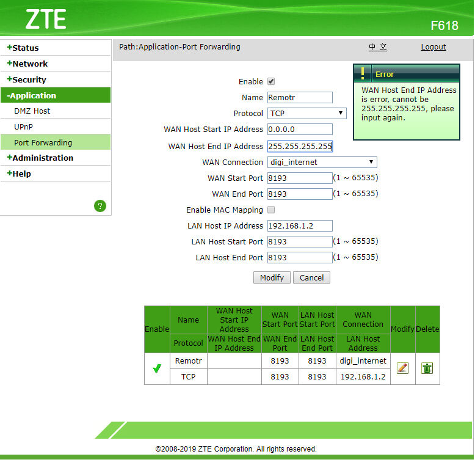The height and width of the screenshot is (476, 475).
Task: Click the Delete column header
Action: tap(427, 329)
